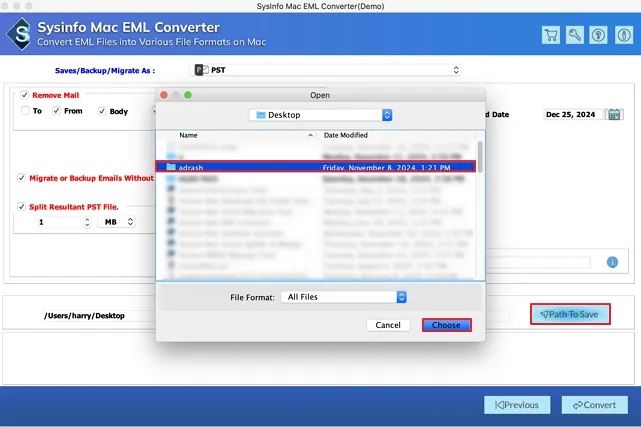The height and width of the screenshot is (427, 641).
Task: Open the calendar date picker icon
Action: point(614,114)
